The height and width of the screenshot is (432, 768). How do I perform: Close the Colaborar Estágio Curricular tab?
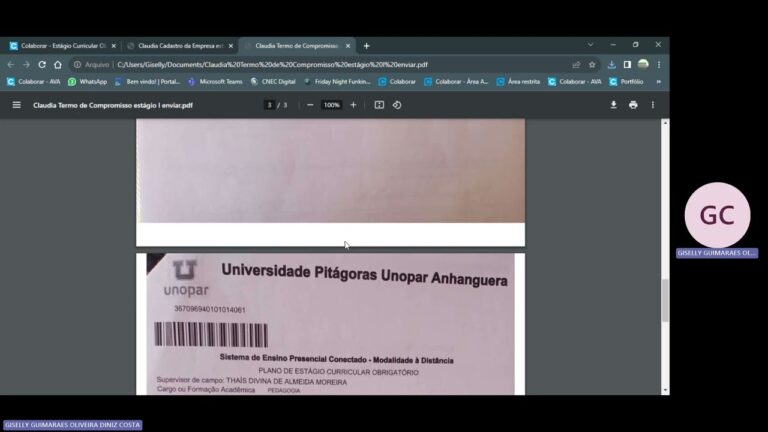point(114,46)
